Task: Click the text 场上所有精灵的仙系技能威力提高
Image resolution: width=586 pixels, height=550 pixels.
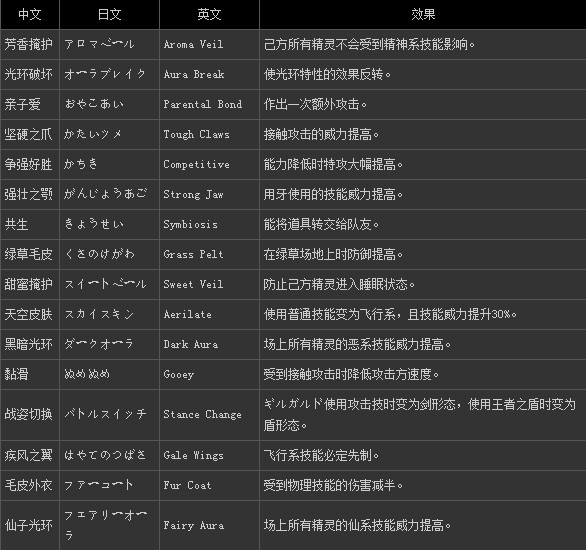Action: pyautogui.click(x=357, y=525)
